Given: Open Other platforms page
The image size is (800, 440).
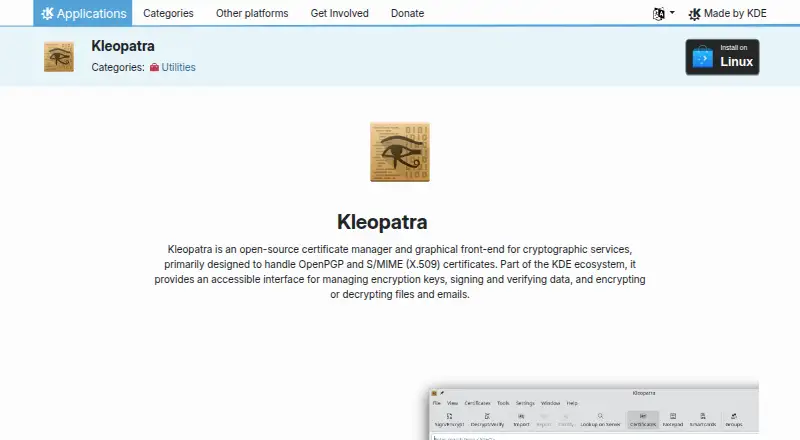Looking at the screenshot, I should point(252,13).
